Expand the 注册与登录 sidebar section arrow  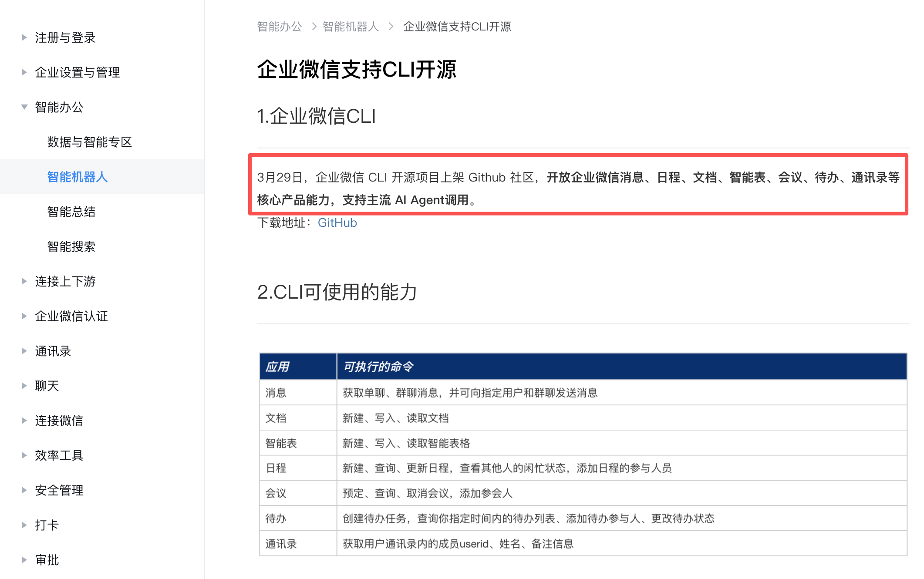(x=24, y=37)
